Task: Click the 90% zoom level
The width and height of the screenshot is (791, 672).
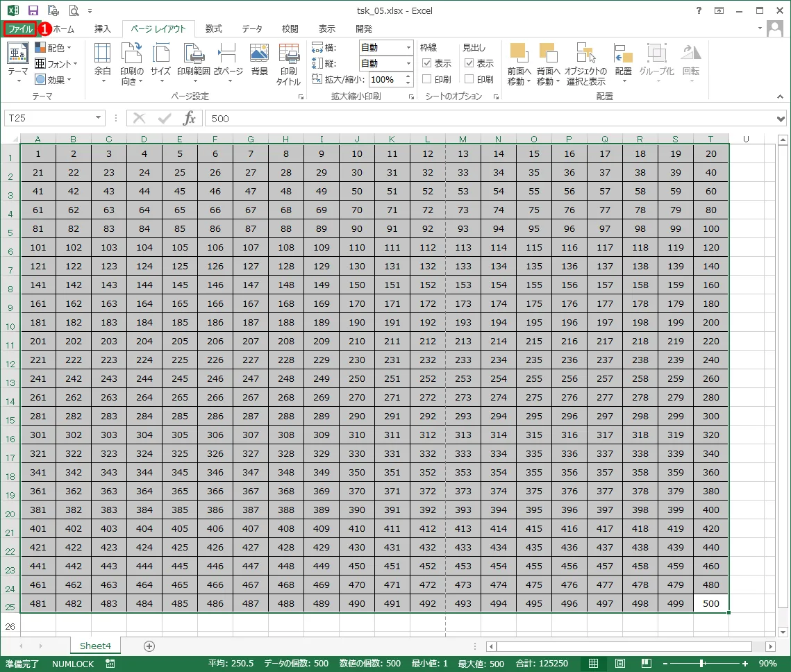Action: 767,664
